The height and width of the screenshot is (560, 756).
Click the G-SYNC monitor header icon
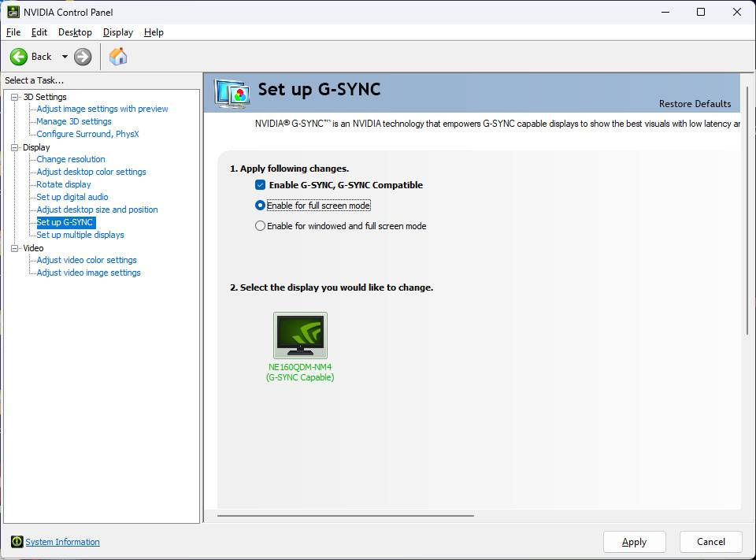click(x=232, y=93)
